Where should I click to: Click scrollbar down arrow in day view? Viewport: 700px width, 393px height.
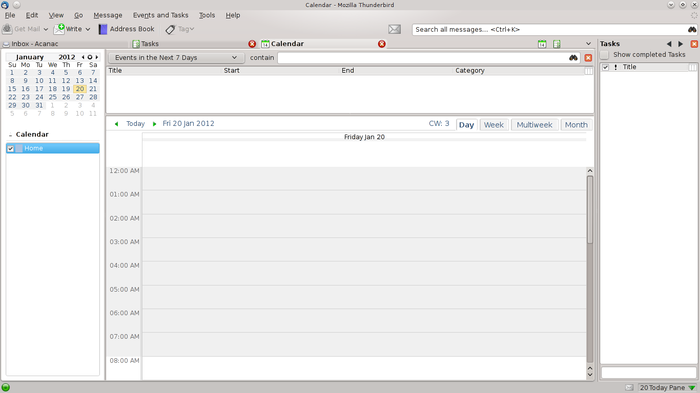pyautogui.click(x=590, y=375)
